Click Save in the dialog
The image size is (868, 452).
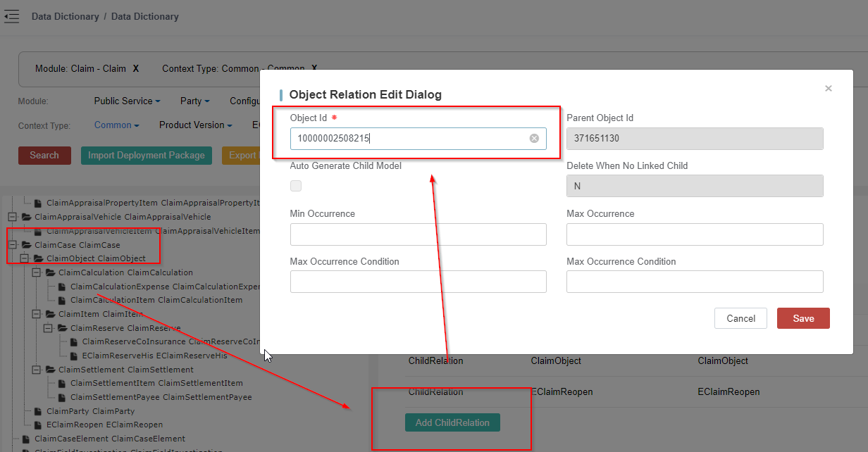click(x=803, y=318)
